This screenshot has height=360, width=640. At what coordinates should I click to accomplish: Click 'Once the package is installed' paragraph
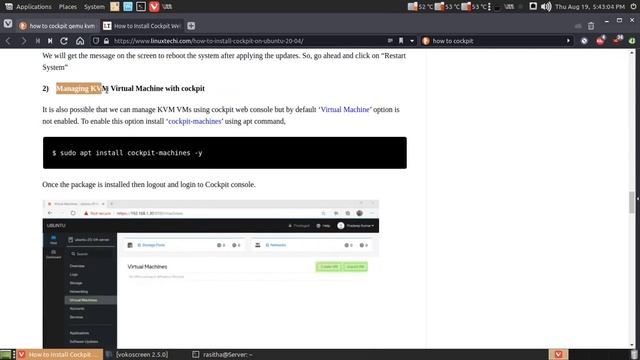coord(149,184)
